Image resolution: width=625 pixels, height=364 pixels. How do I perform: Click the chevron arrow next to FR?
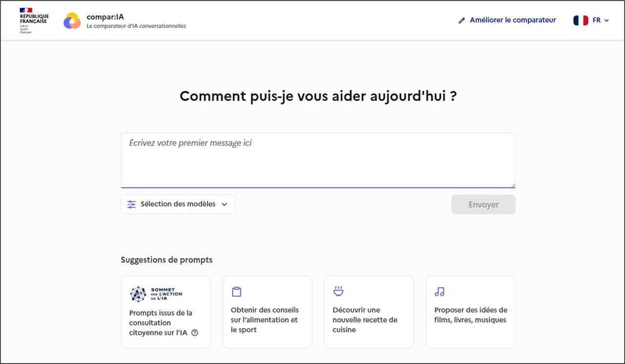(x=607, y=20)
